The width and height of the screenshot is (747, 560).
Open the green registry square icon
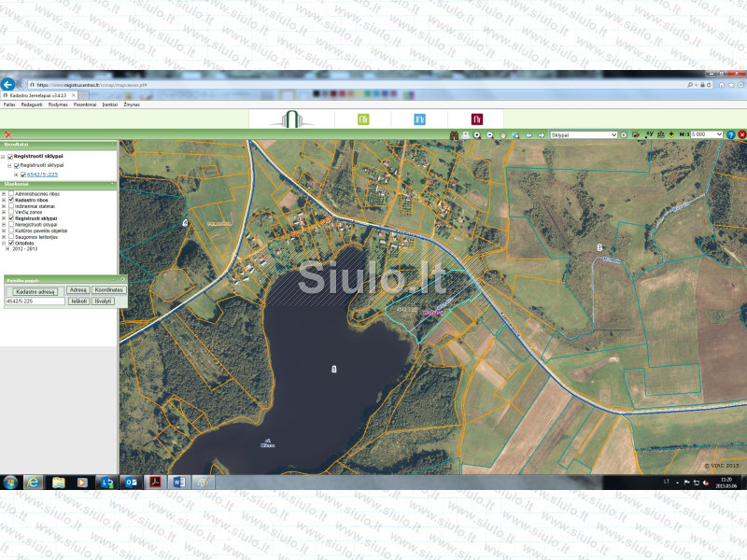pyautogui.click(x=363, y=119)
